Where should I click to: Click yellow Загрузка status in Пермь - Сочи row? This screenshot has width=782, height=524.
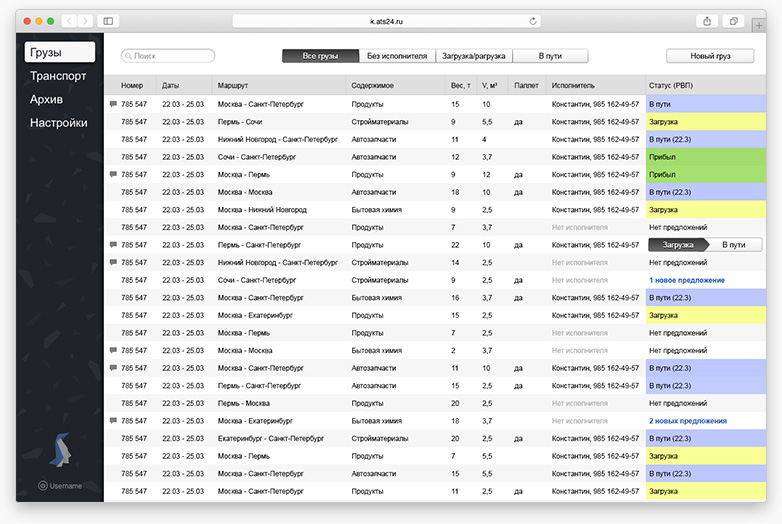pos(706,122)
